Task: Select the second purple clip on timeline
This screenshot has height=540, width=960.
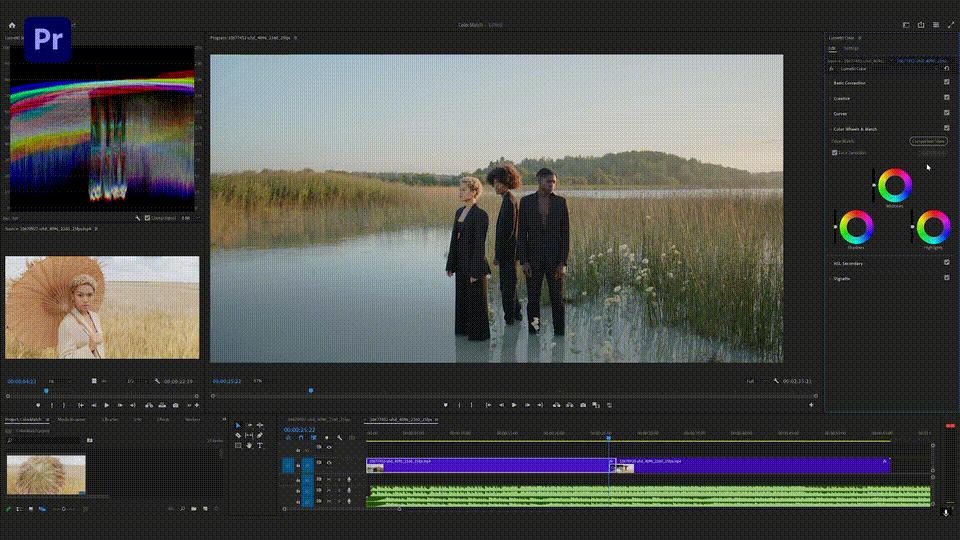Action: coord(750,465)
